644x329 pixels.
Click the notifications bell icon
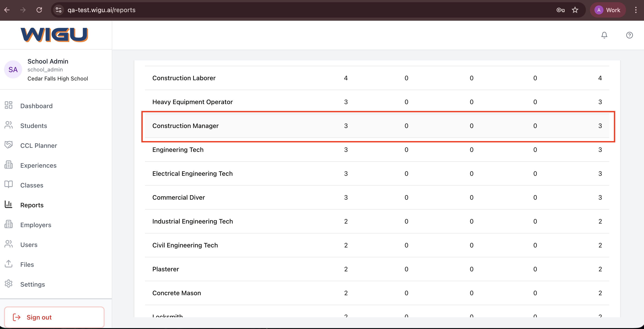point(604,35)
